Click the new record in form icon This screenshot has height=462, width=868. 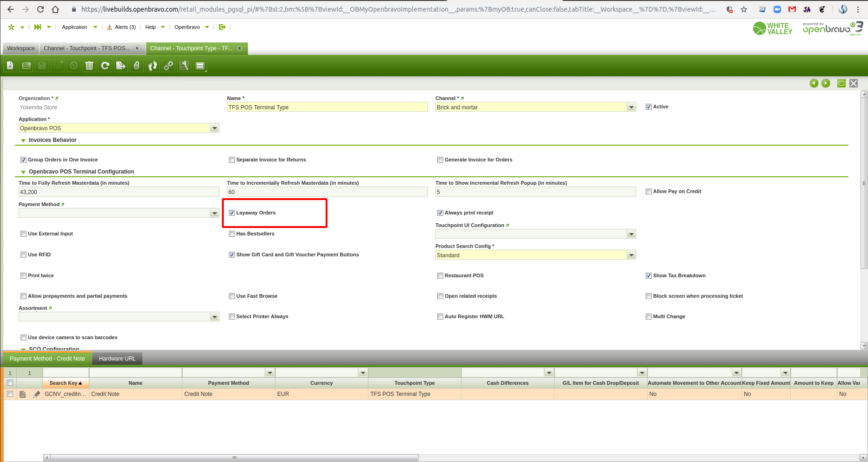tap(10, 66)
